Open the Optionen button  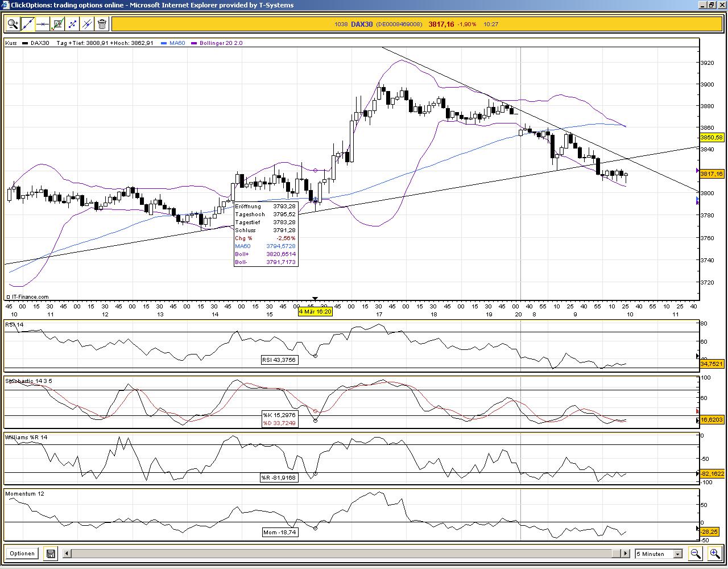coord(22,553)
